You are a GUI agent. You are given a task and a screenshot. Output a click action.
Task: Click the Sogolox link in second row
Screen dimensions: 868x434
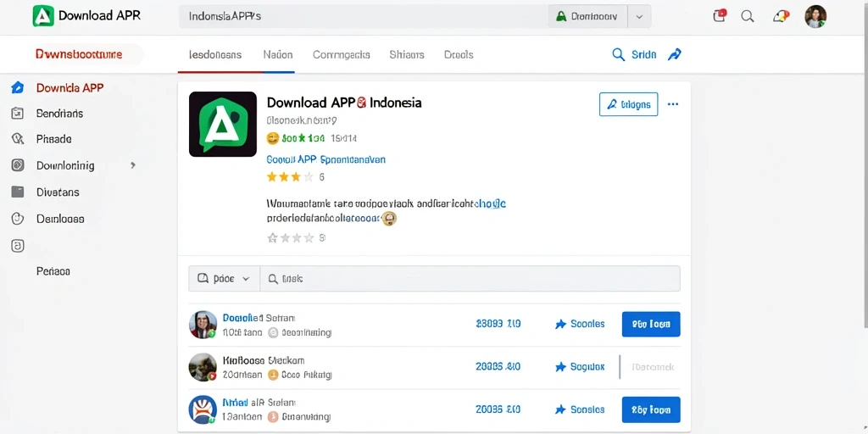coord(587,367)
